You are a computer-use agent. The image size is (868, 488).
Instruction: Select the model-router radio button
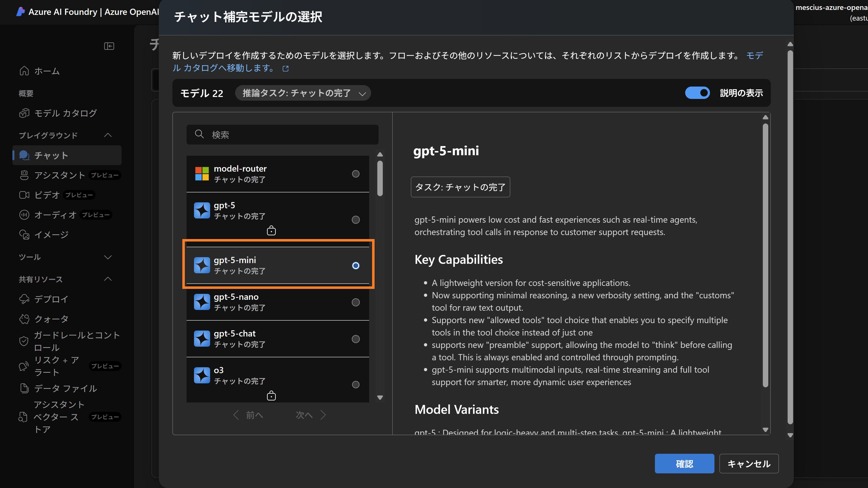click(x=355, y=174)
